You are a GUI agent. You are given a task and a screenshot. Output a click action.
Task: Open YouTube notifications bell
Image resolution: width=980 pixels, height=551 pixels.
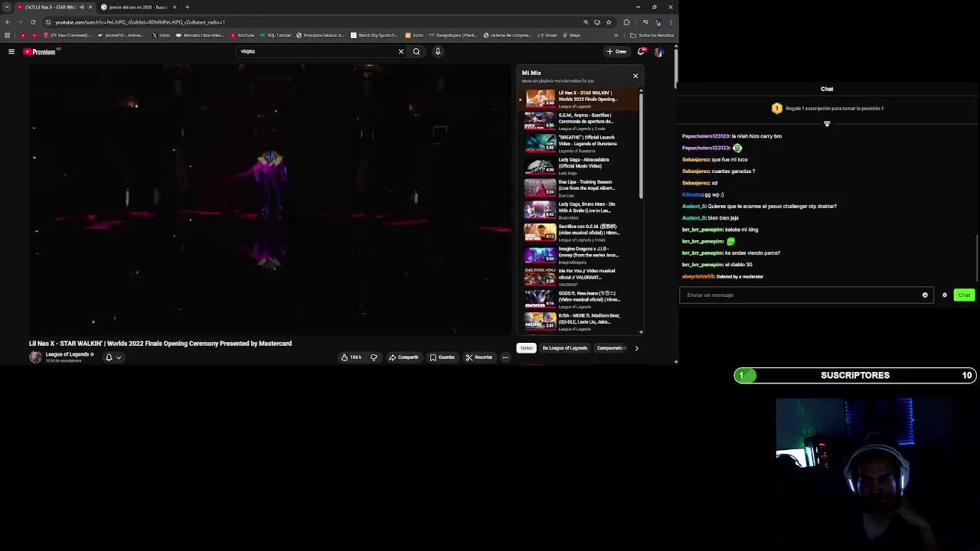(x=641, y=51)
